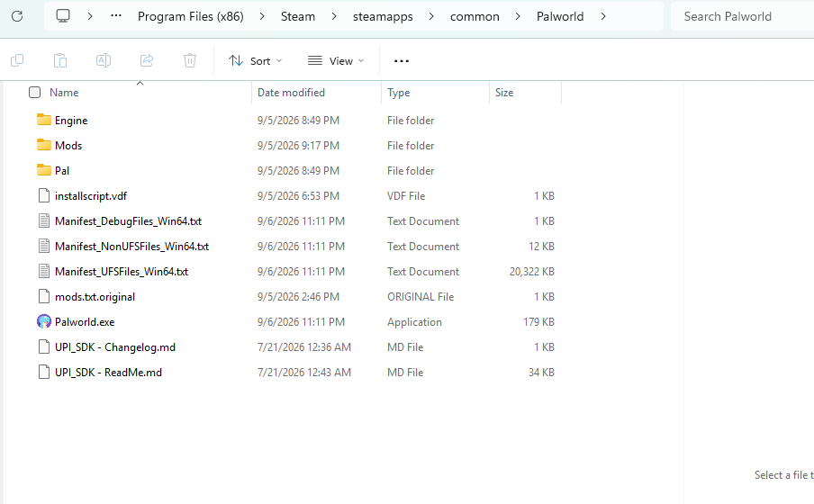
Task: Click the Copy toolbar icon
Action: pos(17,60)
